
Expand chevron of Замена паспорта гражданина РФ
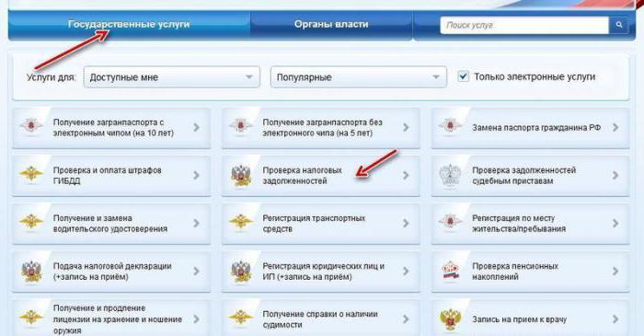[615, 127]
